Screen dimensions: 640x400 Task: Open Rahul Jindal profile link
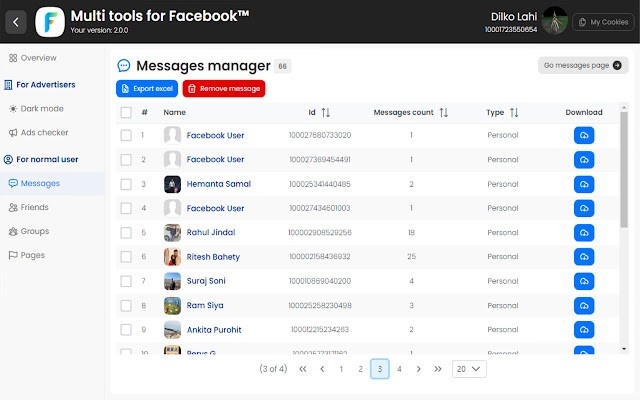(211, 233)
